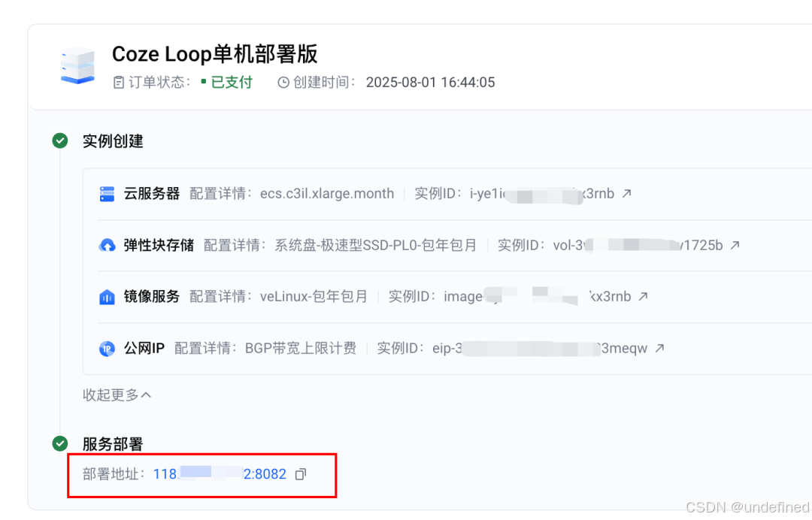Click the 云服务器 row label
Viewport: 812px width, 520px height.
151,194
